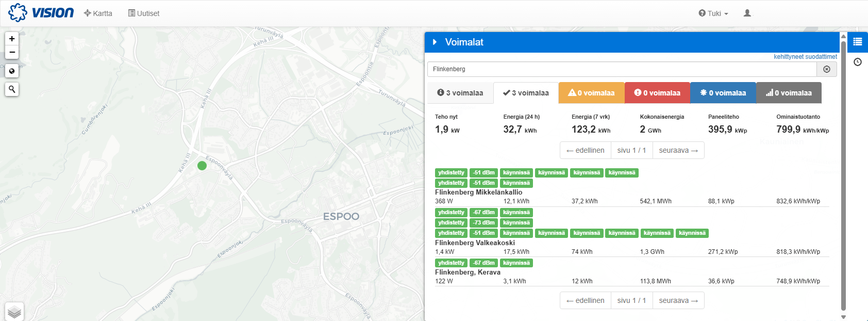Open the user profile icon menu

[747, 13]
